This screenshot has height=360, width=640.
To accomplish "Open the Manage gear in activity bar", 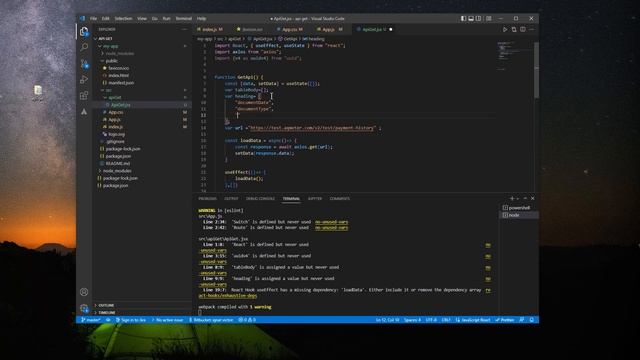I will pyautogui.click(x=84, y=308).
